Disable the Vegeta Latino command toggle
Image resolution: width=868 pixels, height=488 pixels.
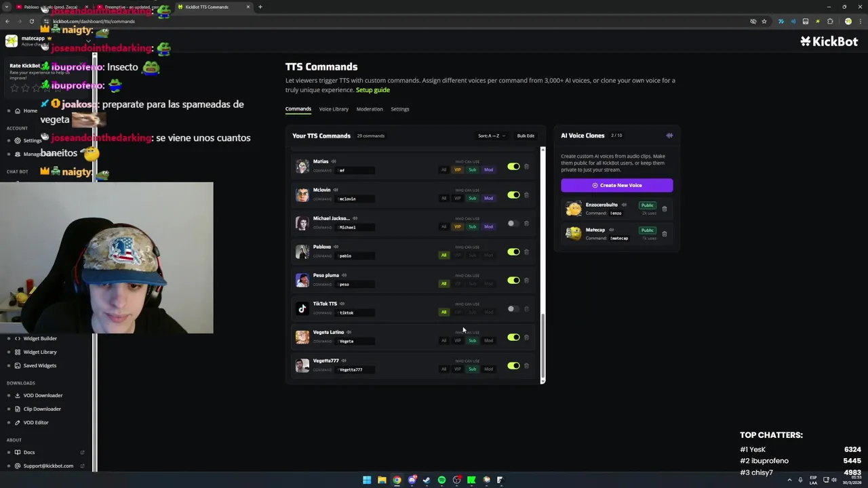coord(513,338)
